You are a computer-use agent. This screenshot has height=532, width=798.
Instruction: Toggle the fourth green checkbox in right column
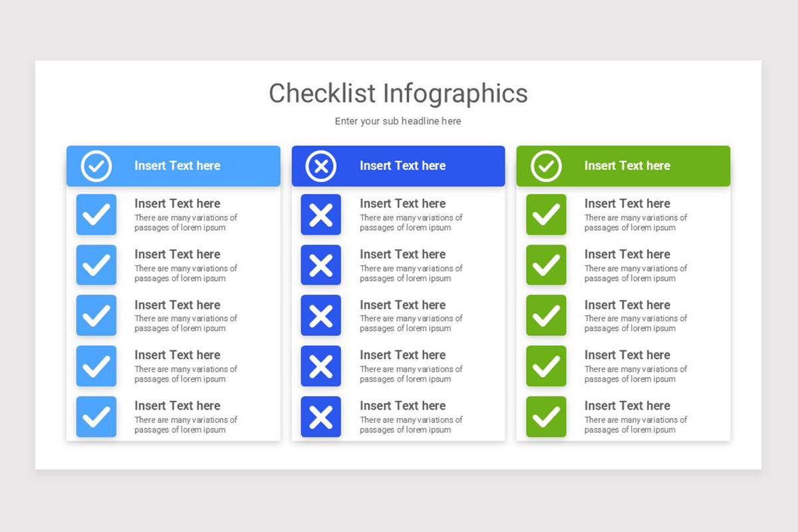tap(546, 366)
